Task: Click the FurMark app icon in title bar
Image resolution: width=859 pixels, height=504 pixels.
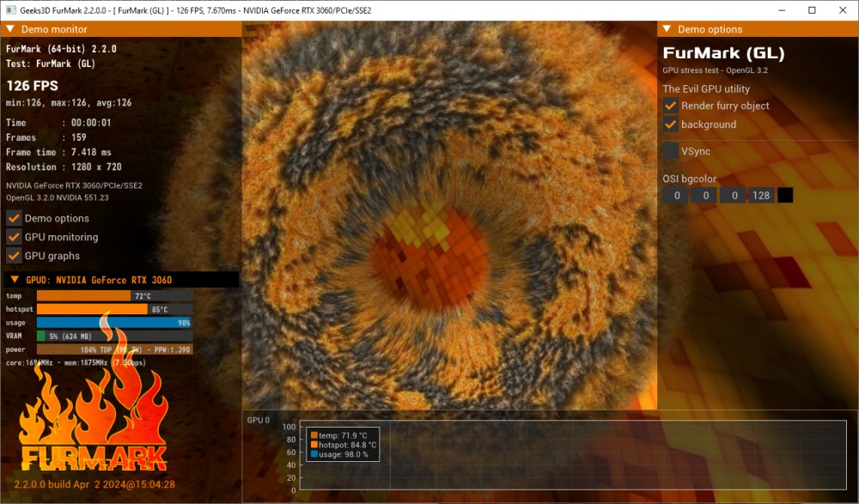Action: tap(10, 9)
